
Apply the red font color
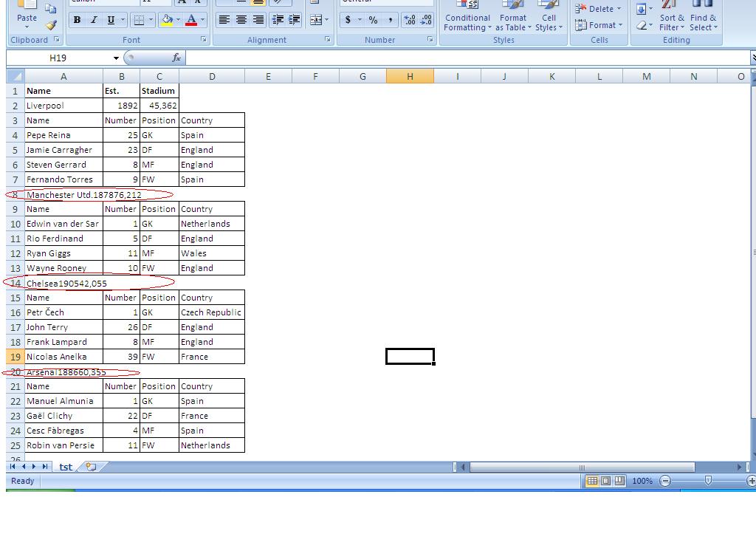[x=191, y=20]
